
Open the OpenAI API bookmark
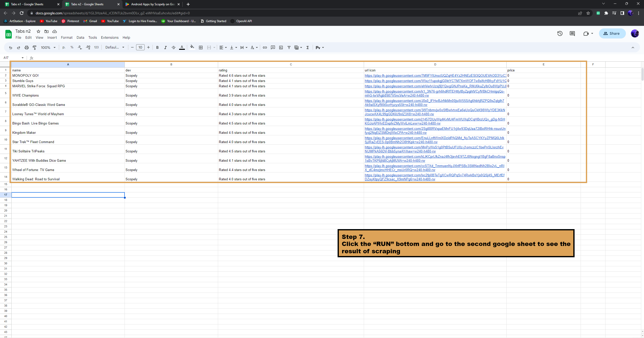[x=241, y=21]
